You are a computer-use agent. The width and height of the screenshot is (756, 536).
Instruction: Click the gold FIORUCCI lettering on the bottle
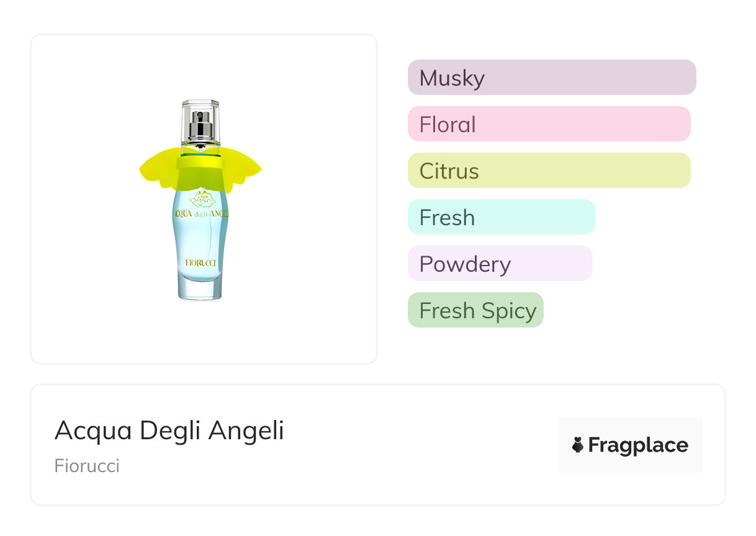tap(200, 262)
